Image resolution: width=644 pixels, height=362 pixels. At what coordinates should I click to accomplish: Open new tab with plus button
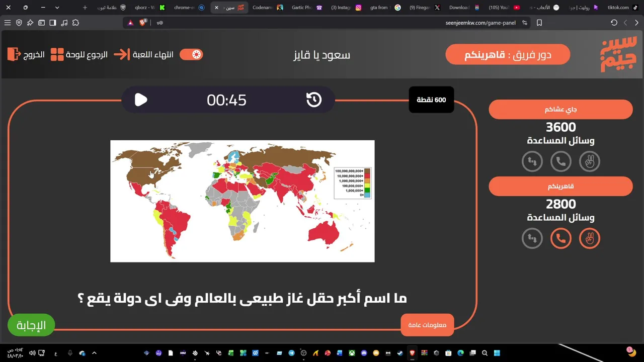point(85,8)
